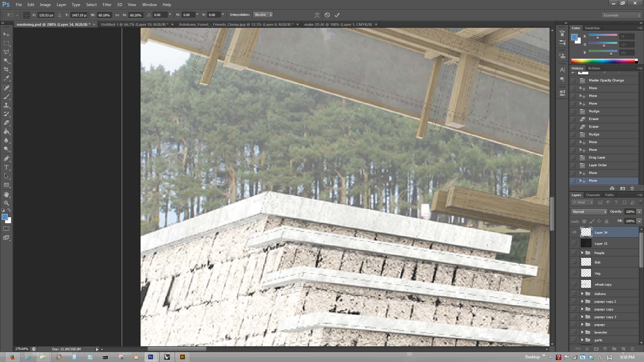Screen dimensions: 644x362
Task: Expand the pepepr copy 2 group
Action: coord(582,301)
